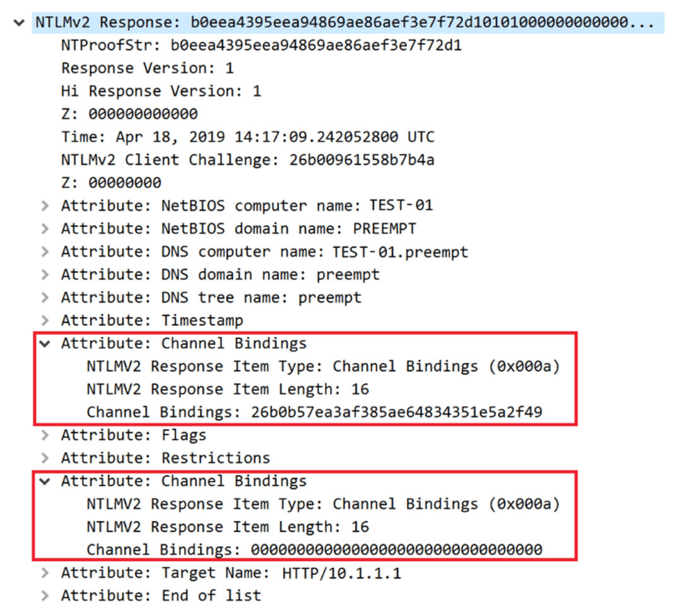The height and width of the screenshot is (616, 694).
Task: Select Response Item Type row in first Channel Bindings
Action: tap(323, 366)
